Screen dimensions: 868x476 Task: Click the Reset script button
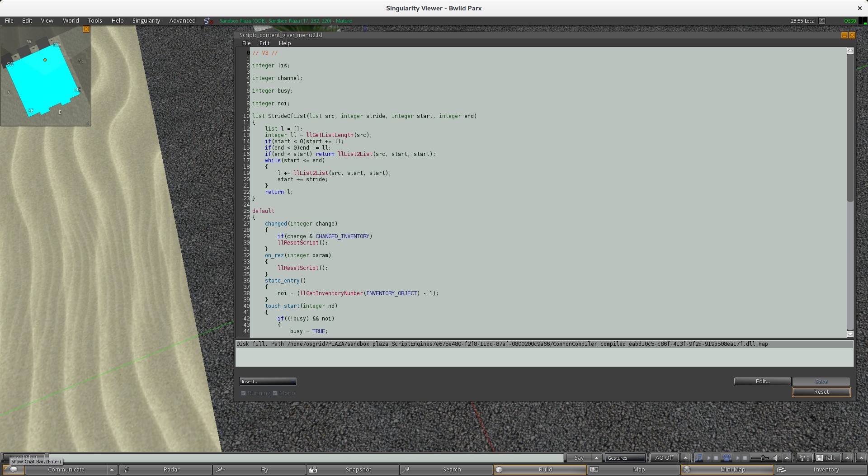(x=821, y=392)
